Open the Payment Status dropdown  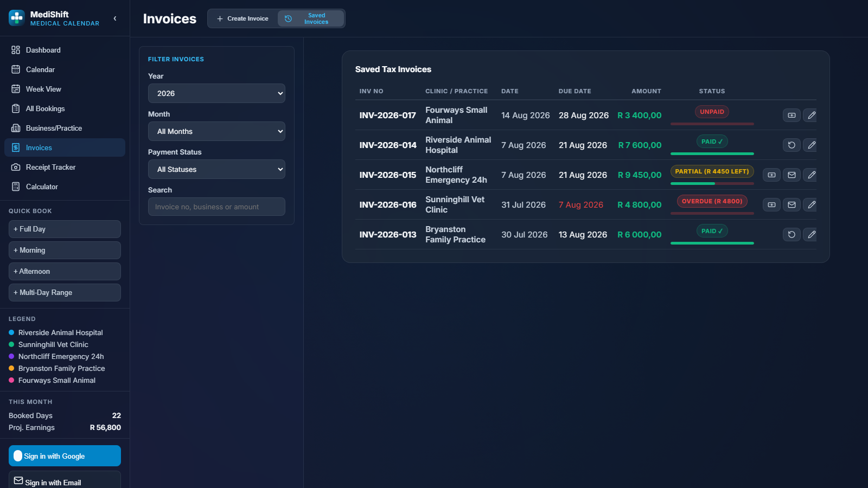pos(216,169)
